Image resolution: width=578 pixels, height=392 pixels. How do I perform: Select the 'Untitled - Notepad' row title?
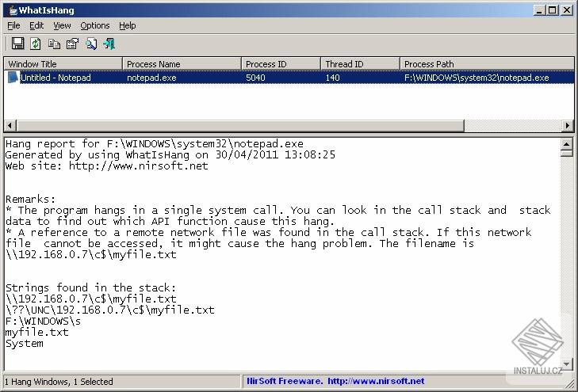[56, 78]
